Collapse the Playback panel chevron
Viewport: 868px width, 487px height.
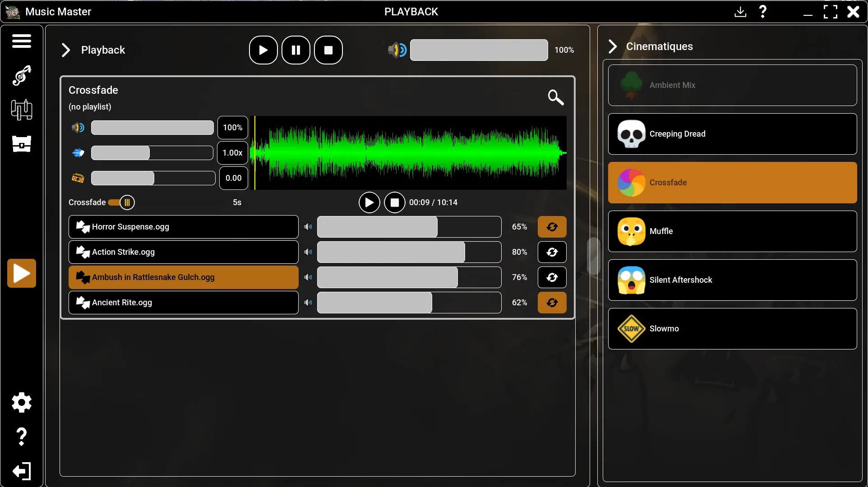66,50
